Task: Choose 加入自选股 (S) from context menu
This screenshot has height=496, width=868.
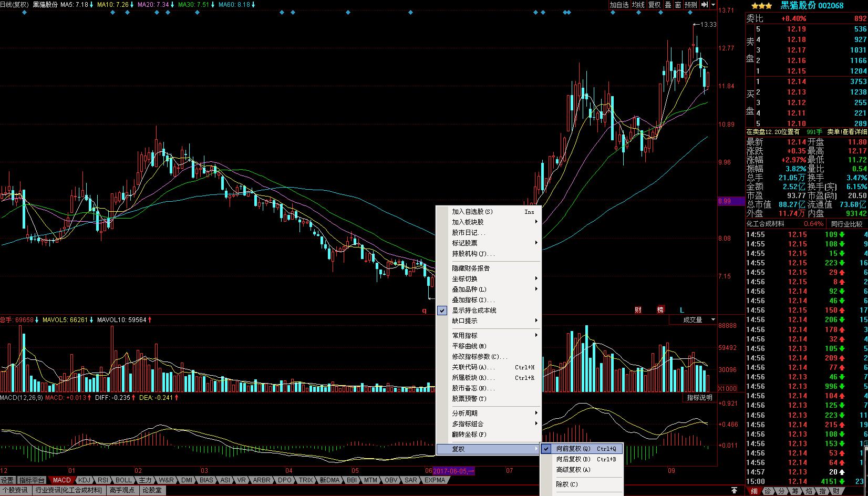Action: [488, 212]
